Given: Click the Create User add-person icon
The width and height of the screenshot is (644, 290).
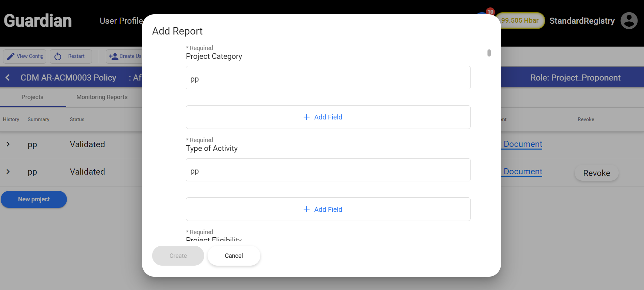Looking at the screenshot, I should point(113,56).
